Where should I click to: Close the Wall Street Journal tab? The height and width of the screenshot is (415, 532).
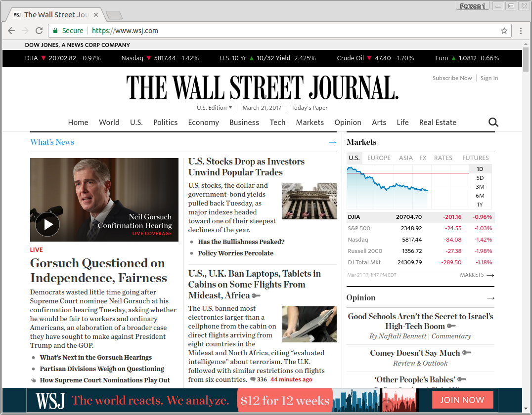(96, 15)
